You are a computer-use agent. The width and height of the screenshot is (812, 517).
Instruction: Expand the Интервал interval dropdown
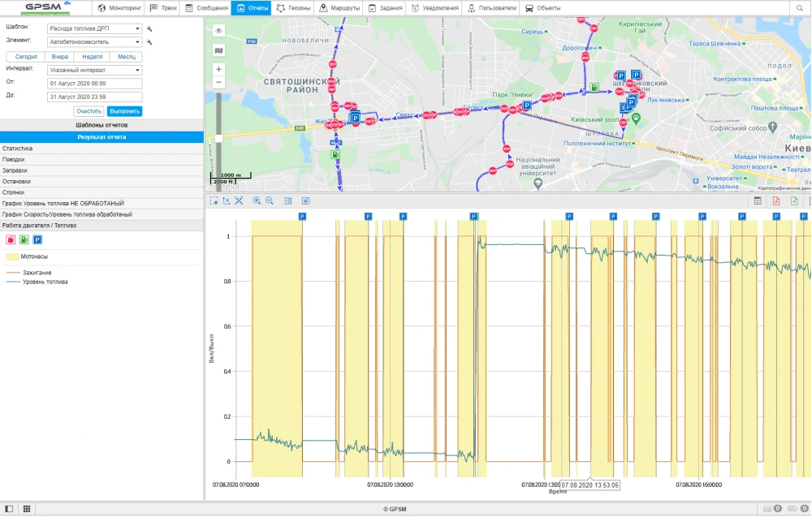94,70
